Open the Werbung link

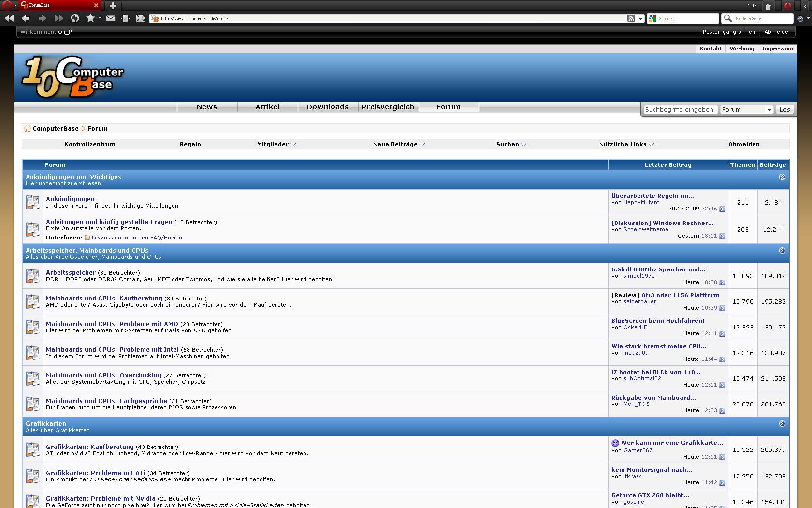pos(742,48)
